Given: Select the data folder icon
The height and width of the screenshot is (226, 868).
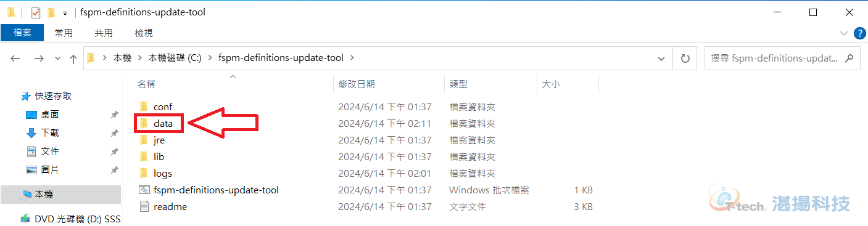Looking at the screenshot, I should tap(144, 123).
